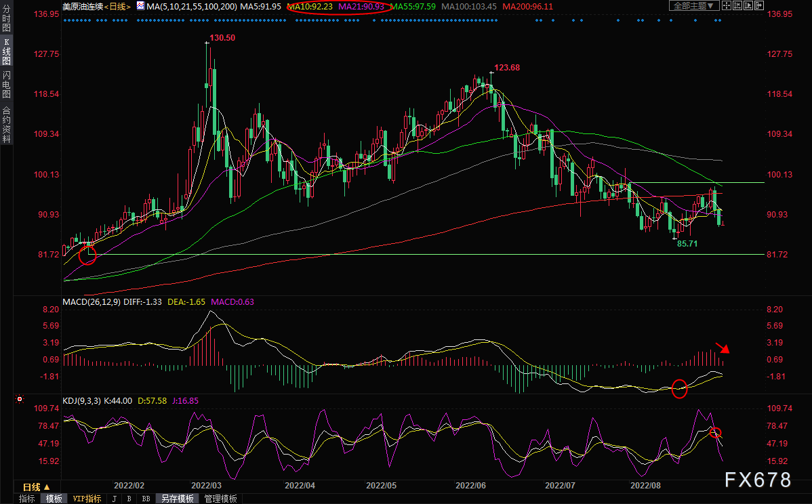The height and width of the screenshot is (504, 812).
Task: Select the K线图 side tab
Action: [6, 51]
